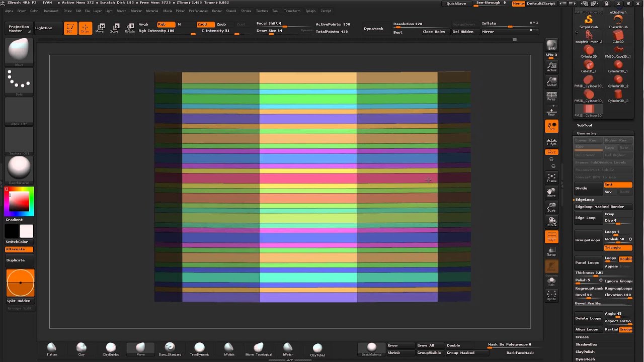Activate Edit mode button

[x=70, y=28]
